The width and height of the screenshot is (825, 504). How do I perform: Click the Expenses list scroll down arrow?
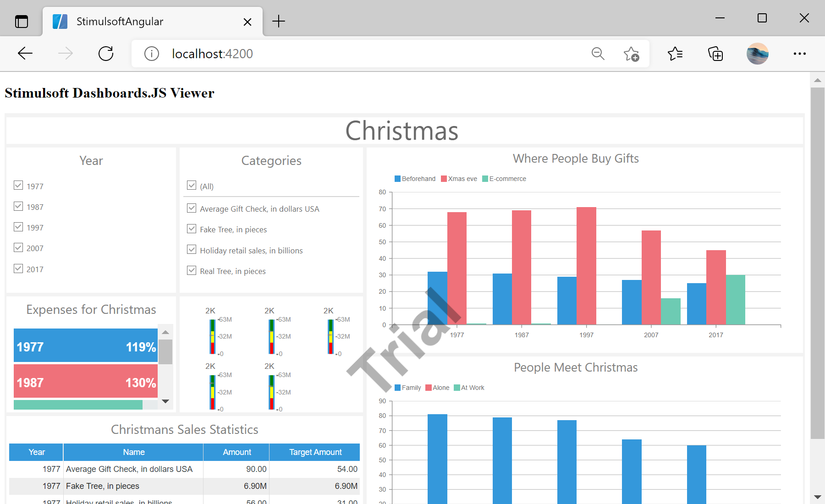pyautogui.click(x=165, y=401)
